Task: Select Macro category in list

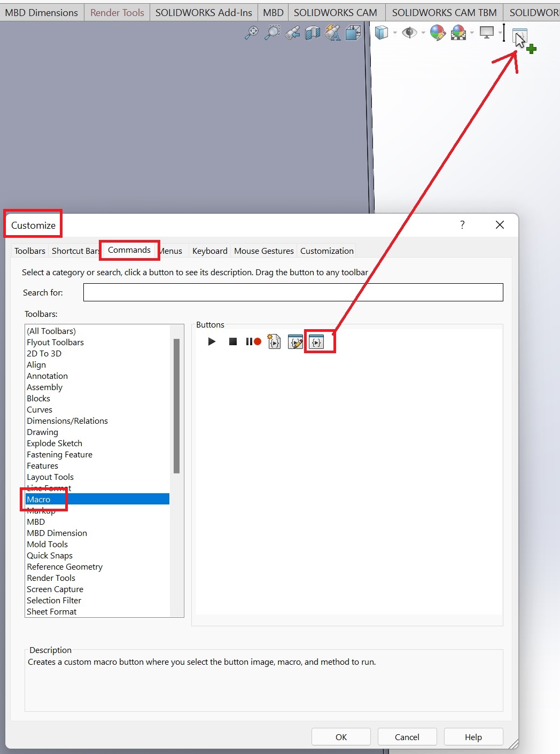Action: pyautogui.click(x=97, y=499)
